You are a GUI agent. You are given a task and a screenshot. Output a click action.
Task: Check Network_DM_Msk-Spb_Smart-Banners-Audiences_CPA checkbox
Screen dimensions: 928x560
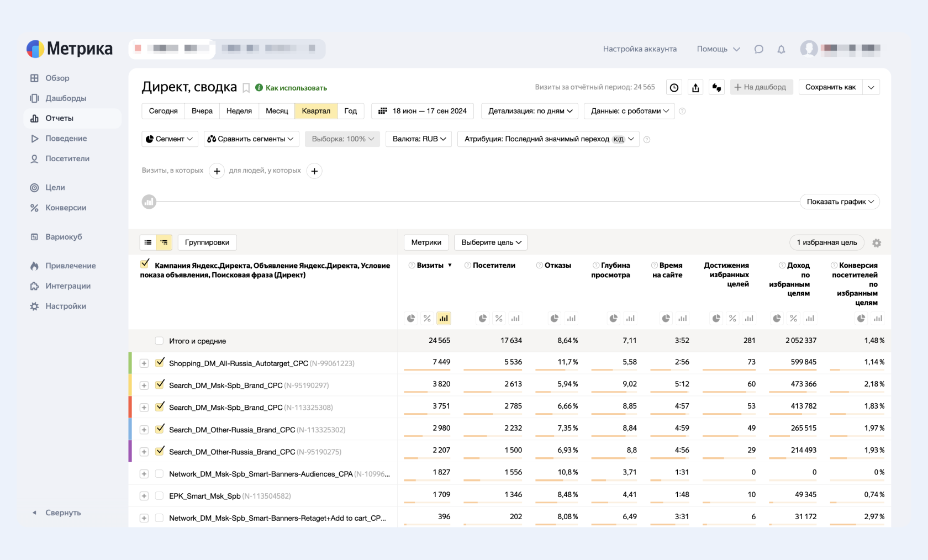(x=159, y=474)
